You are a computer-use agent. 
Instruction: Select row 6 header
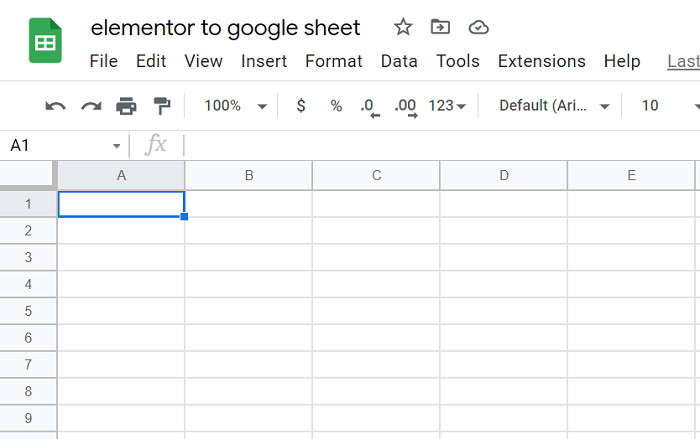pyautogui.click(x=28, y=338)
